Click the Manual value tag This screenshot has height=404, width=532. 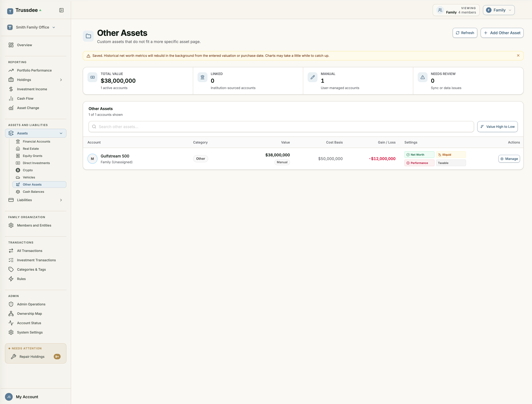[x=282, y=162]
